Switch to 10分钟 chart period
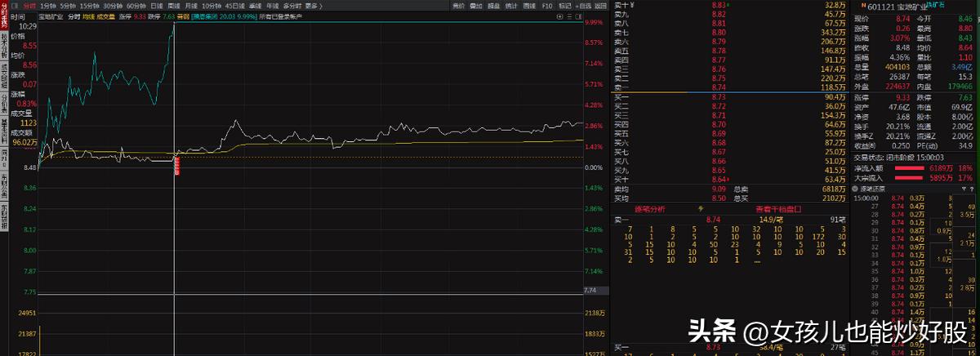Screen dimensions: 980x356 coord(213,6)
